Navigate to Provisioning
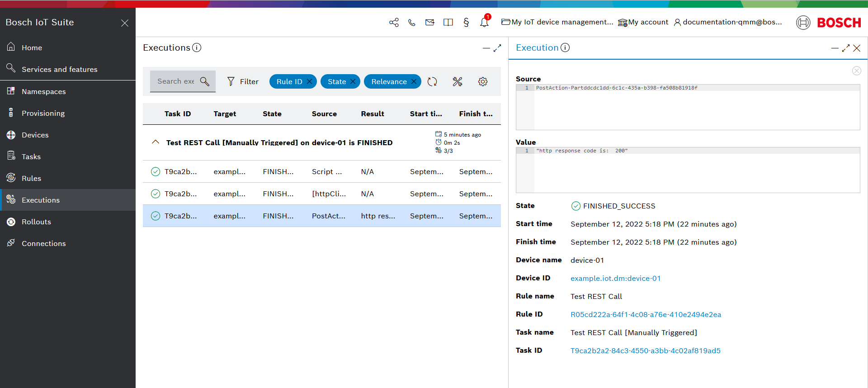The width and height of the screenshot is (868, 388). [x=68, y=113]
